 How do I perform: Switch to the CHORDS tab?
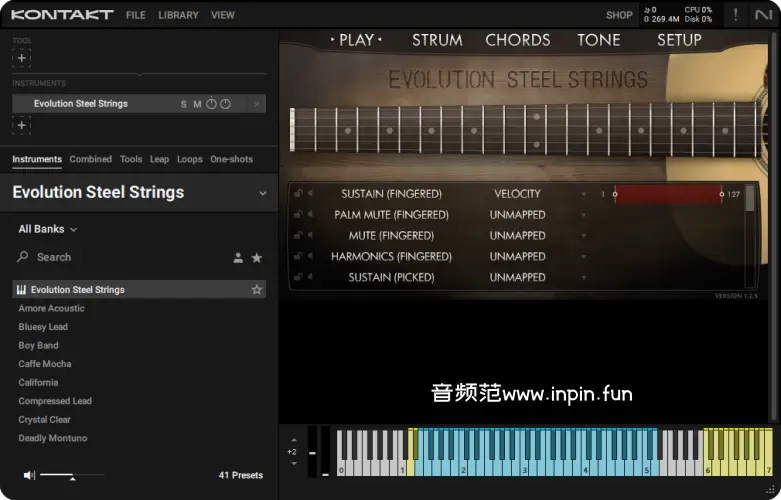pos(517,40)
